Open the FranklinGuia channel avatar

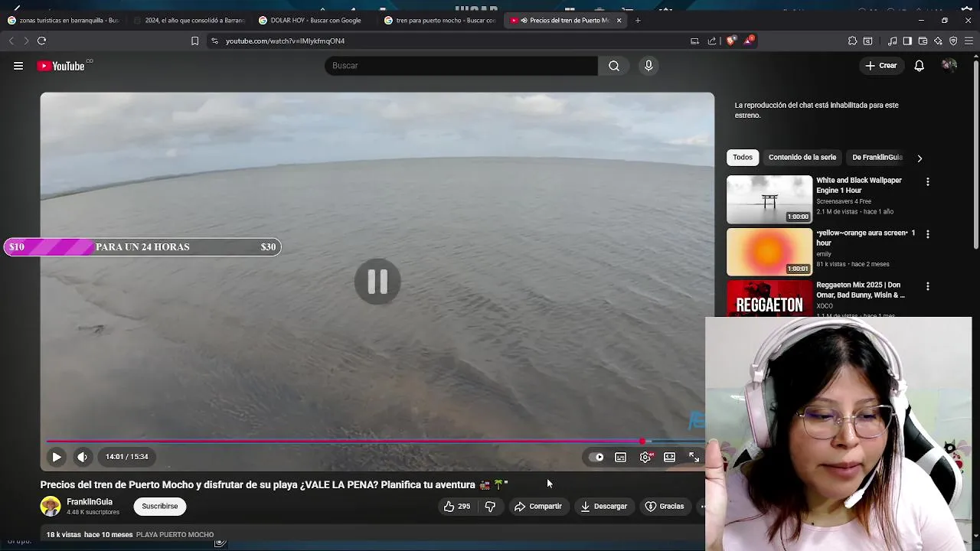coord(51,506)
